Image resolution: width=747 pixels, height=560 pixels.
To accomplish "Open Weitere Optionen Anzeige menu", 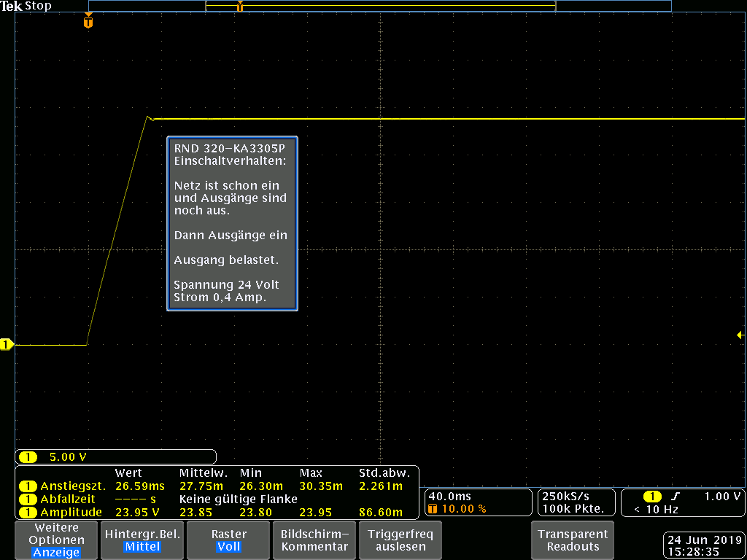I will (x=55, y=540).
